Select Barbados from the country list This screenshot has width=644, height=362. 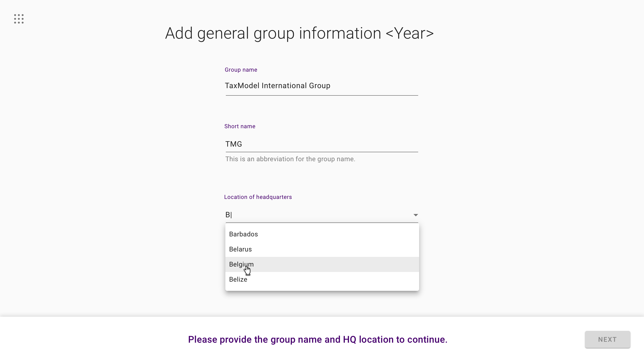[x=322, y=234]
